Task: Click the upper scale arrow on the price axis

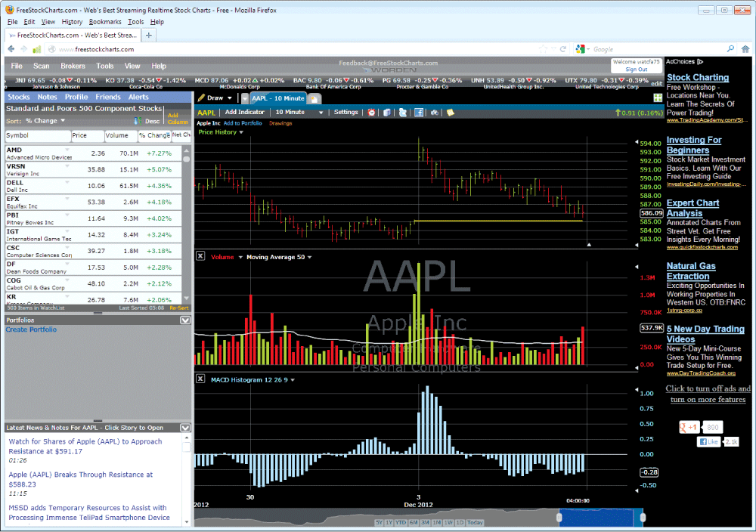Action: coord(637,142)
